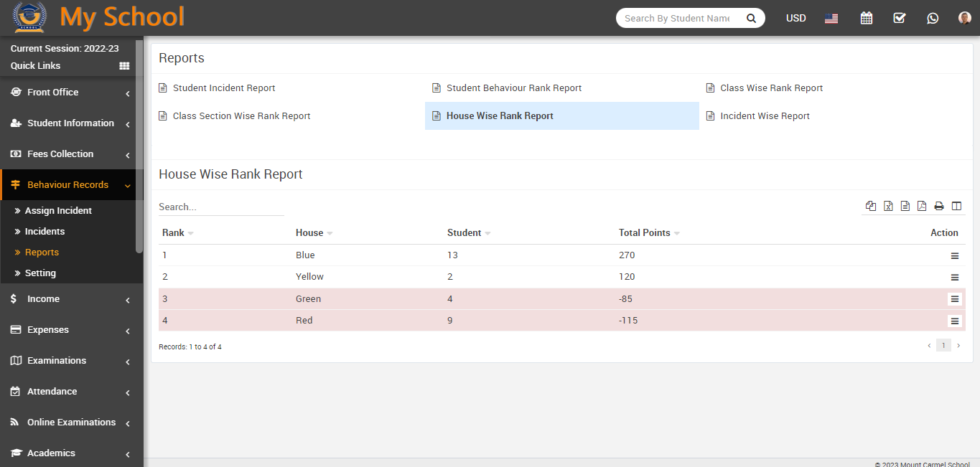Open the column visibility icon
This screenshot has height=467, width=980.
956,206
